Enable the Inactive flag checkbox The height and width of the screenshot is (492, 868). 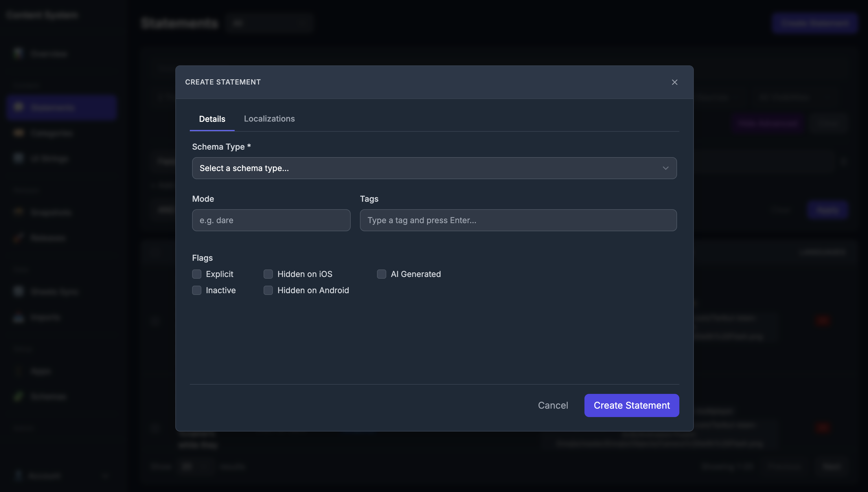coord(196,290)
